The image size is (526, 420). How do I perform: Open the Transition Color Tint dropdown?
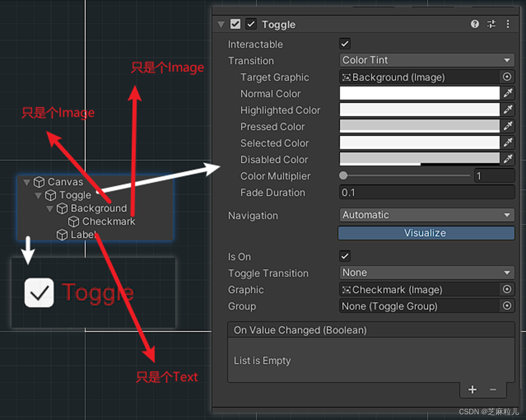tap(427, 60)
